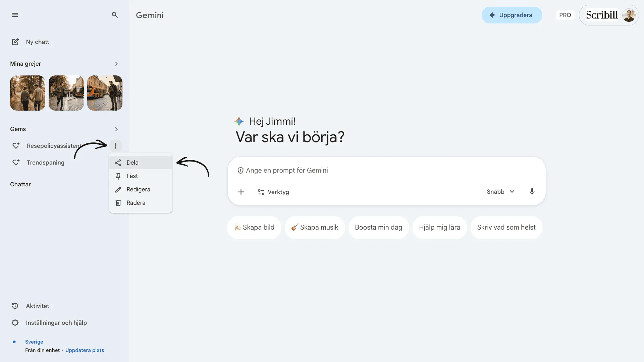Viewport: 644px width, 362px height.
Task: Click the Gems heading
Action: click(18, 129)
